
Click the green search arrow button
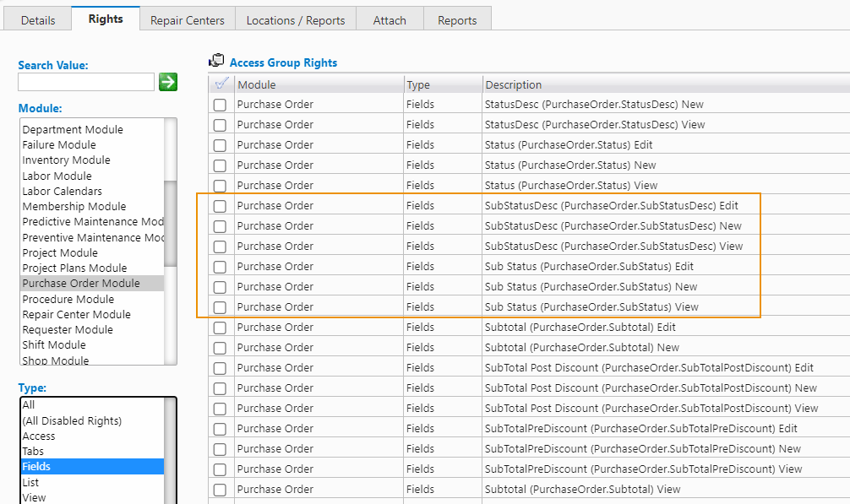coord(168,82)
